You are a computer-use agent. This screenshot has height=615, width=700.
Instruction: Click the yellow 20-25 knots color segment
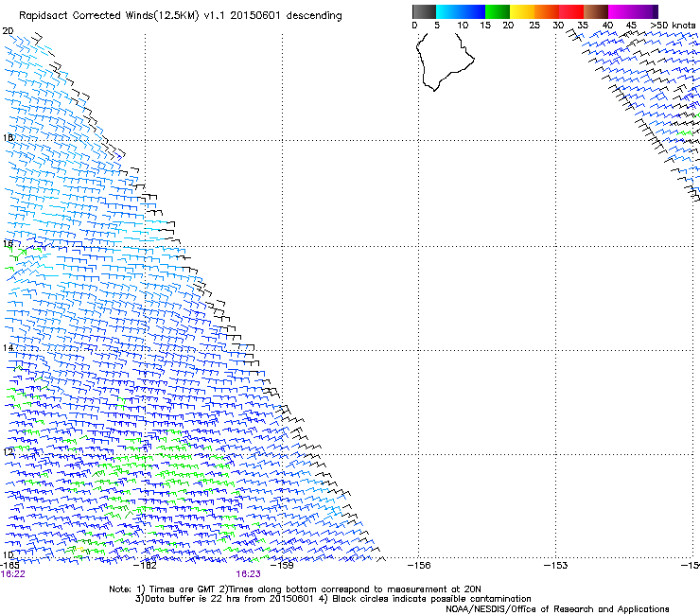coord(522,11)
